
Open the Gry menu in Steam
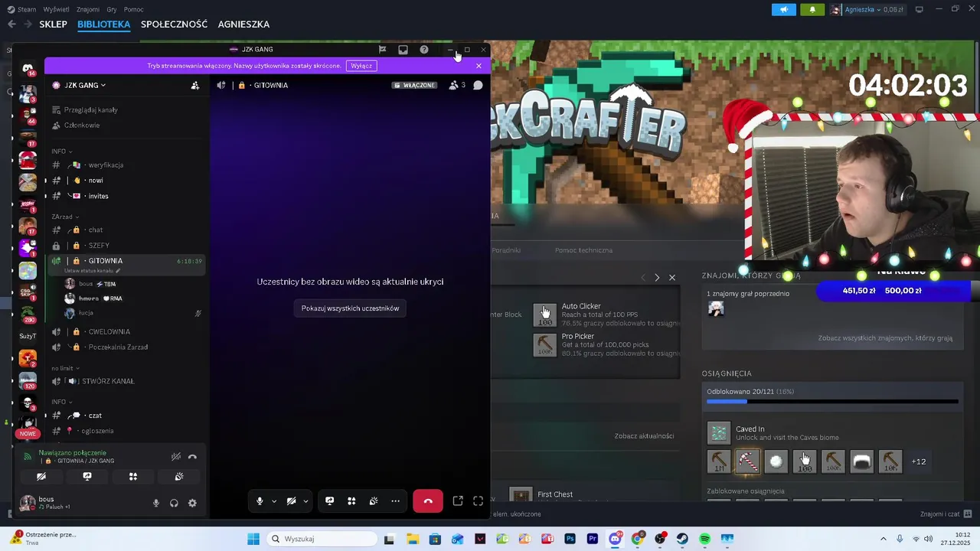point(110,9)
